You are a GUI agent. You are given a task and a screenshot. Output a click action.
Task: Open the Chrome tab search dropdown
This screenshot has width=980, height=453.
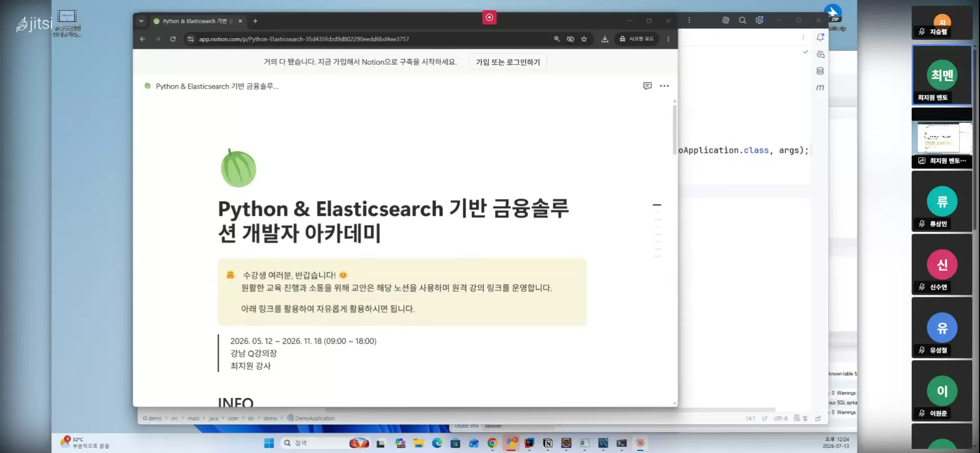click(141, 21)
